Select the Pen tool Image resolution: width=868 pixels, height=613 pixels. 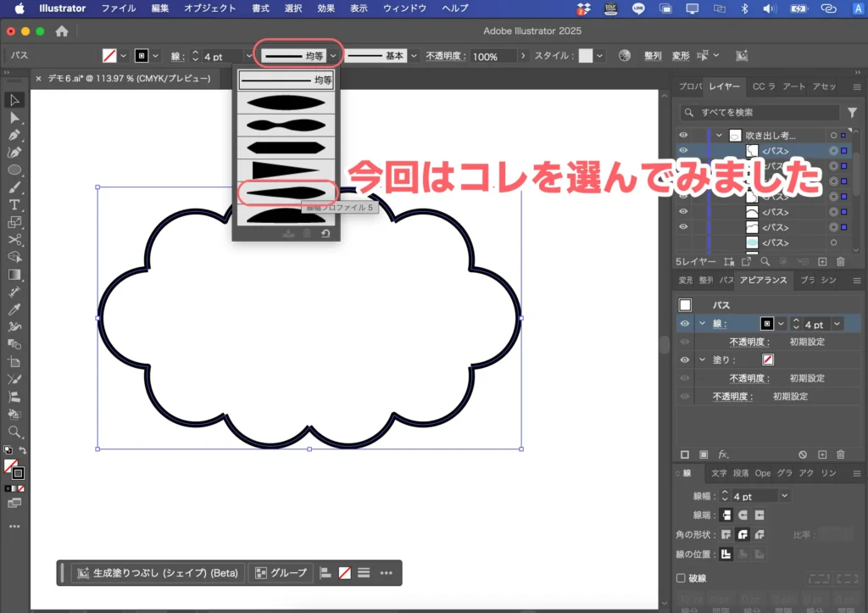(14, 136)
